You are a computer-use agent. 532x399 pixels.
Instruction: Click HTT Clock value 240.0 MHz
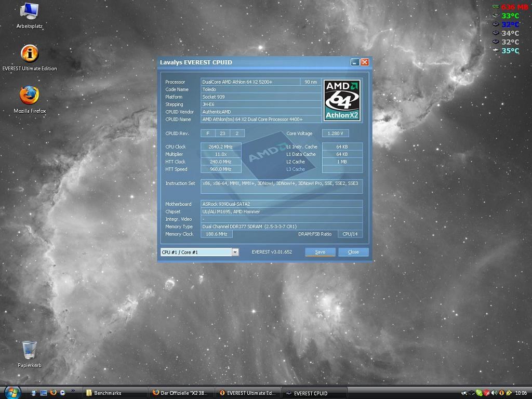(221, 162)
